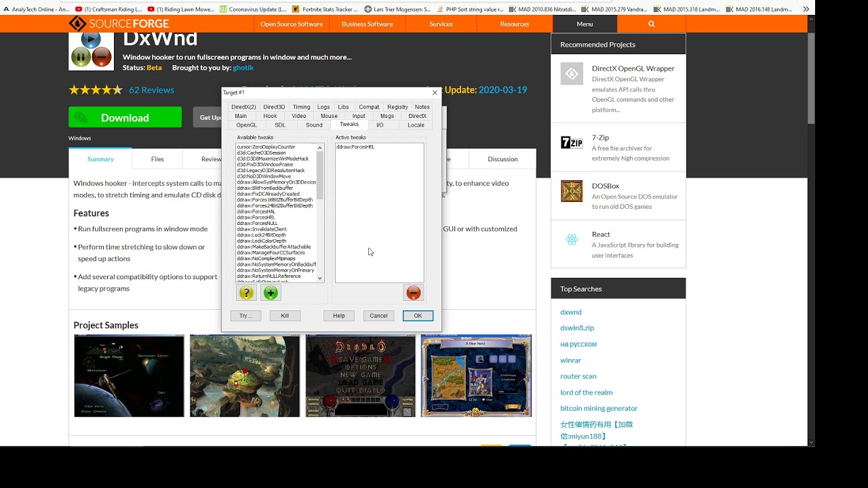868x488 pixels.
Task: Show more bookmarks with the double chevron
Action: pyautogui.click(x=806, y=9)
